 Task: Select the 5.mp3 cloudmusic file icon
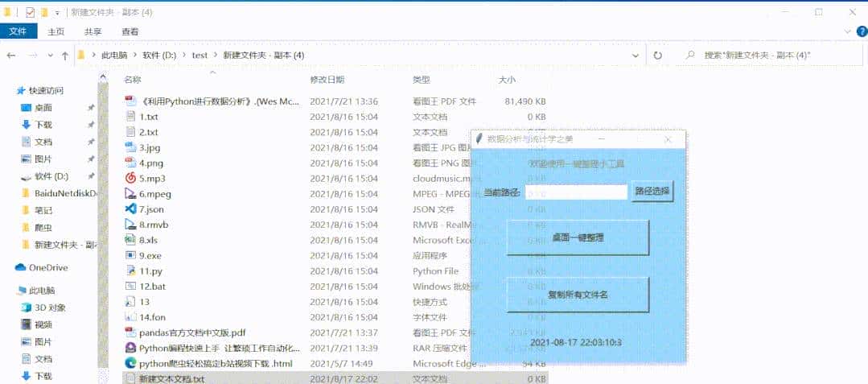(x=130, y=179)
